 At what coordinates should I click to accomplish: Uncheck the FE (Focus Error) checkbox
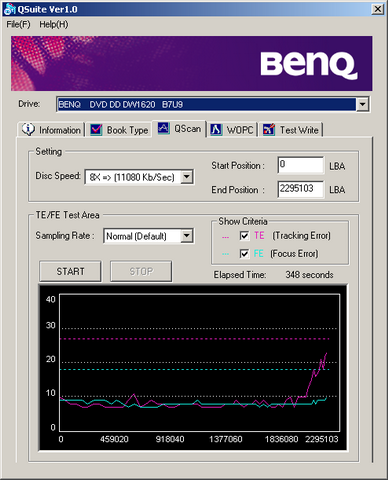point(244,254)
